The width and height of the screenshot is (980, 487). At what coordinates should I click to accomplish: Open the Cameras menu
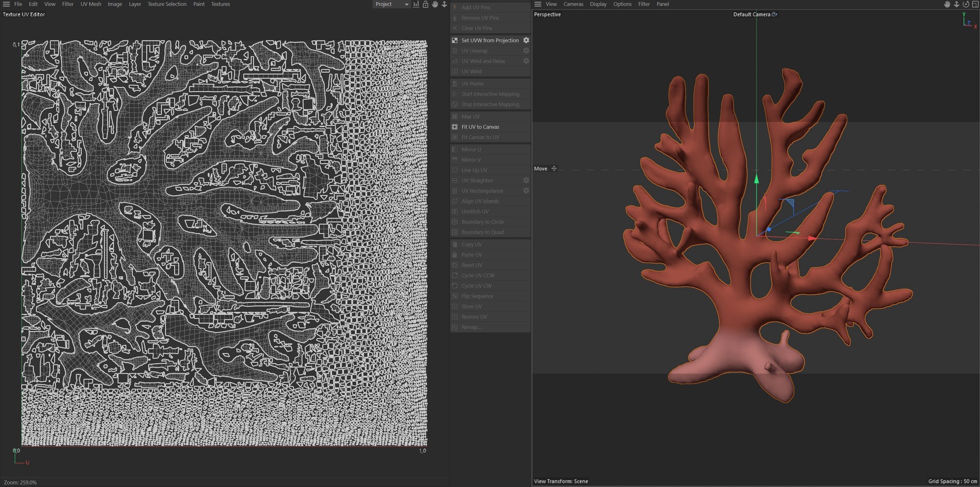[573, 4]
